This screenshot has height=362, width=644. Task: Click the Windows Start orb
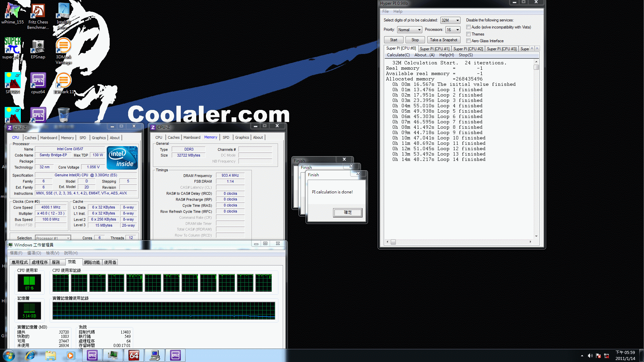pos(9,355)
